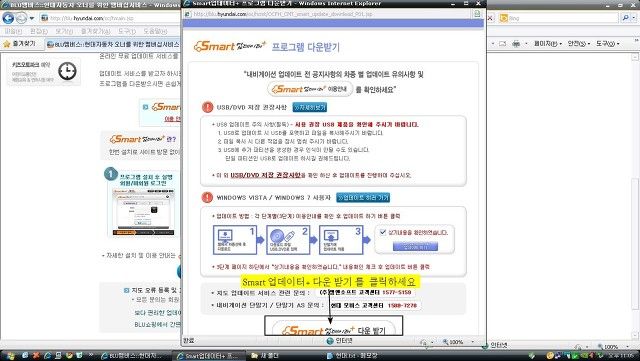Open the 도구 command bar dropdown
Screen dimensions: 640x361
(608, 43)
